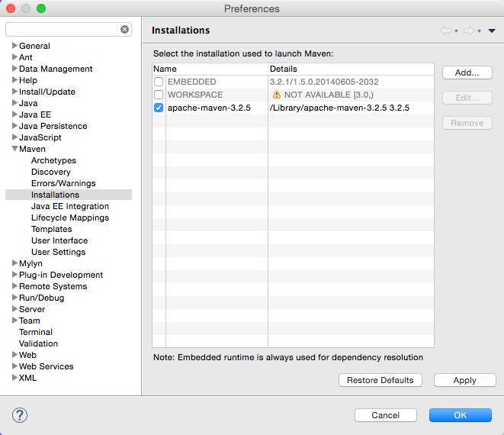Expand the General category
This screenshot has width=504, height=435.
click(14, 45)
